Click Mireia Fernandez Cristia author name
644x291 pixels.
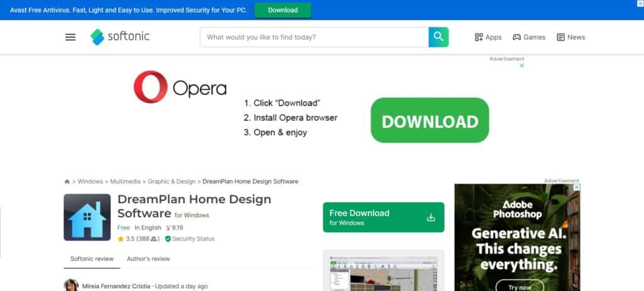pyautogui.click(x=116, y=286)
